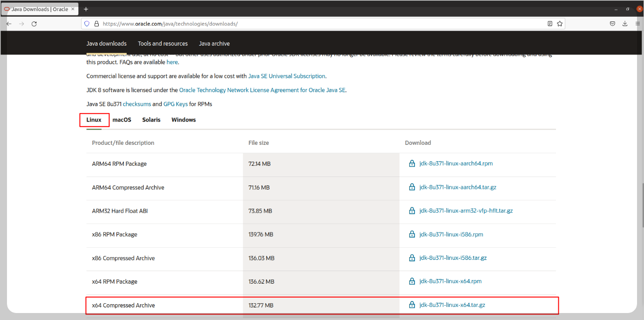The width and height of the screenshot is (644, 320).
Task: Open the Java downloads nav item
Action: point(107,44)
